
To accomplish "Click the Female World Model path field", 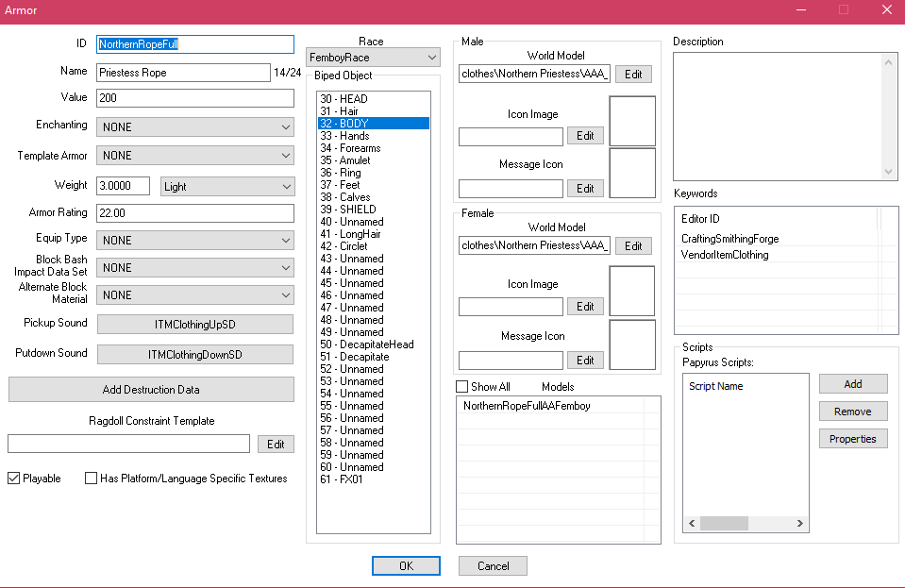I will [x=534, y=245].
